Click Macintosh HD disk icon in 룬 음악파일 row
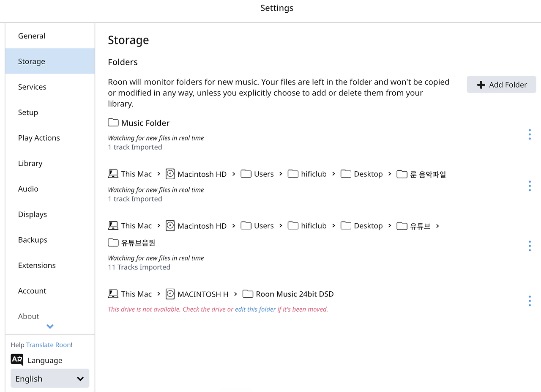The image size is (541, 392). pos(170,174)
